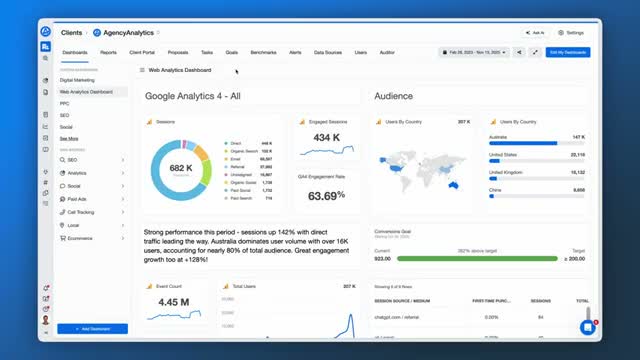
Task: Select the Dashboards tab
Action: 75,53
